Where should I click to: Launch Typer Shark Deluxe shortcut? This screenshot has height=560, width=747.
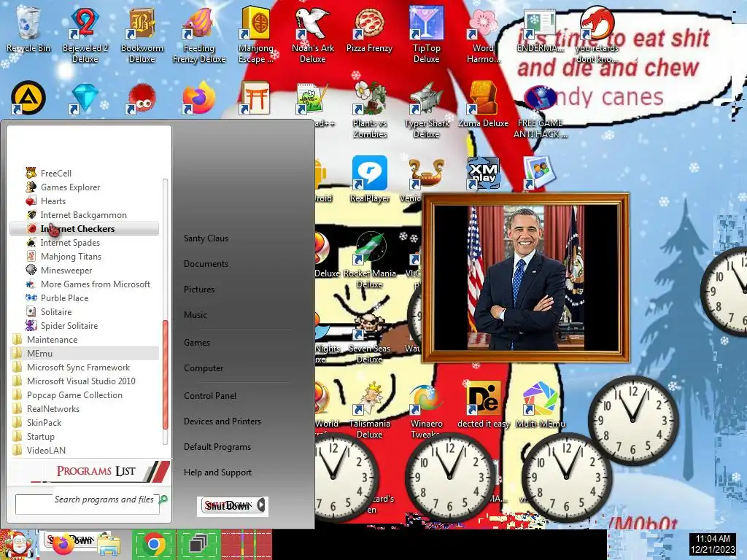[x=426, y=111]
